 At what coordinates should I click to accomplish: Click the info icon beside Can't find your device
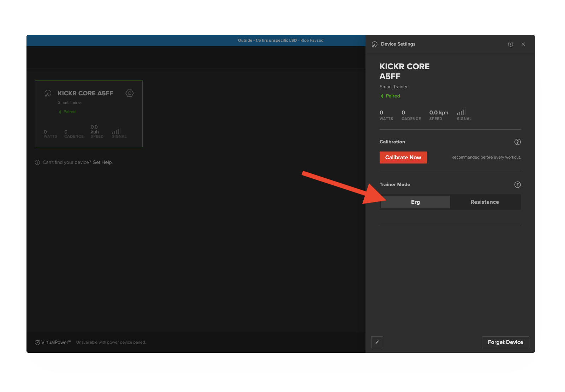tap(37, 162)
